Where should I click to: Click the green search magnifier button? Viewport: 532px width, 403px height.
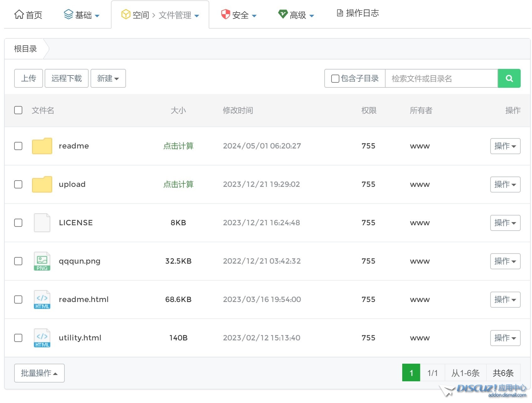(x=509, y=78)
